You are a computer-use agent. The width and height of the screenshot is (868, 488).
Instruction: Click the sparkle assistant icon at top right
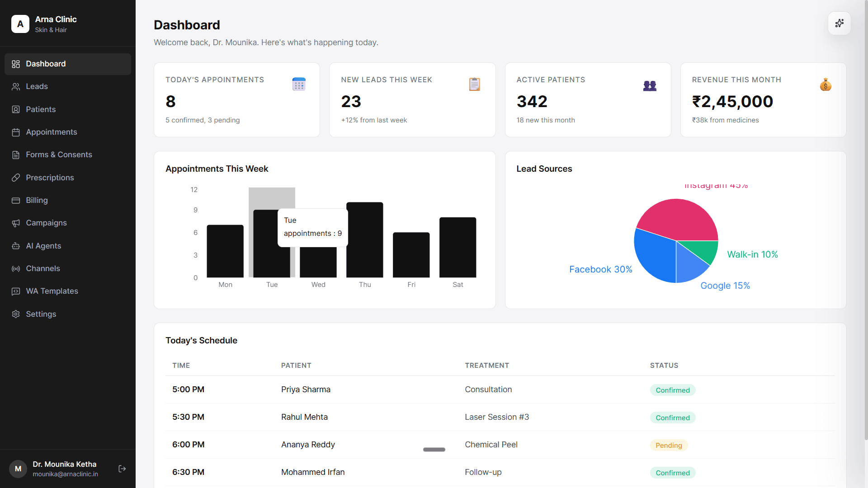coord(839,23)
